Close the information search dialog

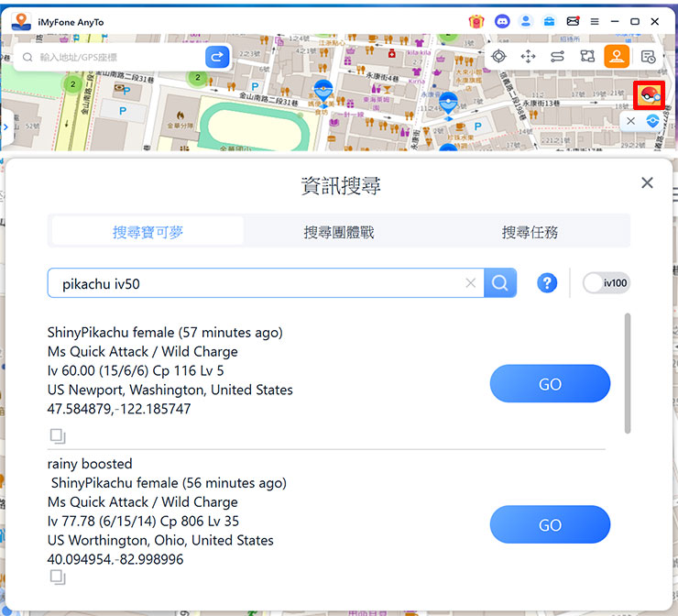[647, 182]
